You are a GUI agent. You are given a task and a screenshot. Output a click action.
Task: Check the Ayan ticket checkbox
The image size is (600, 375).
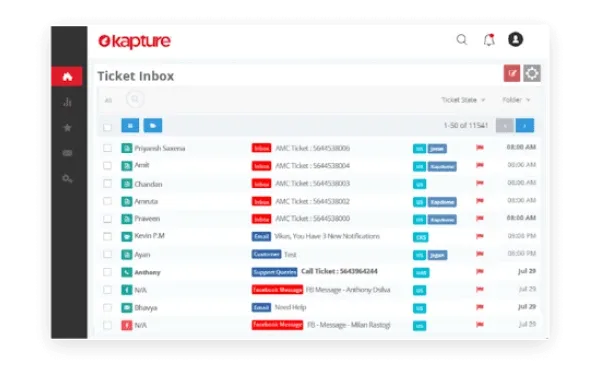[108, 254]
